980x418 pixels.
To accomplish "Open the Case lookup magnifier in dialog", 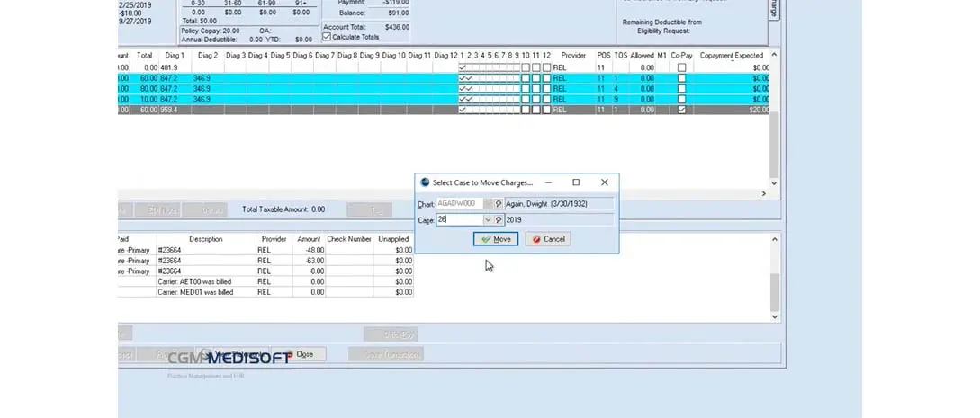I will coord(499,220).
